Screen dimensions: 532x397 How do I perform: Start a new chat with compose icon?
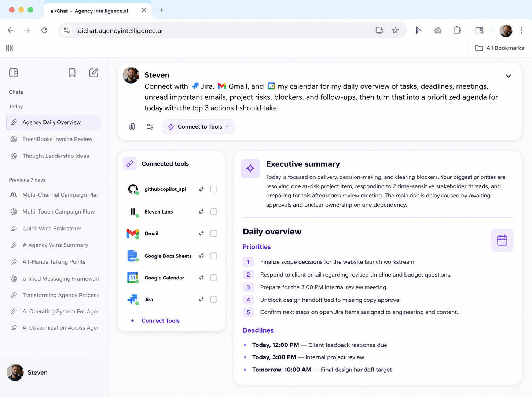click(x=94, y=73)
